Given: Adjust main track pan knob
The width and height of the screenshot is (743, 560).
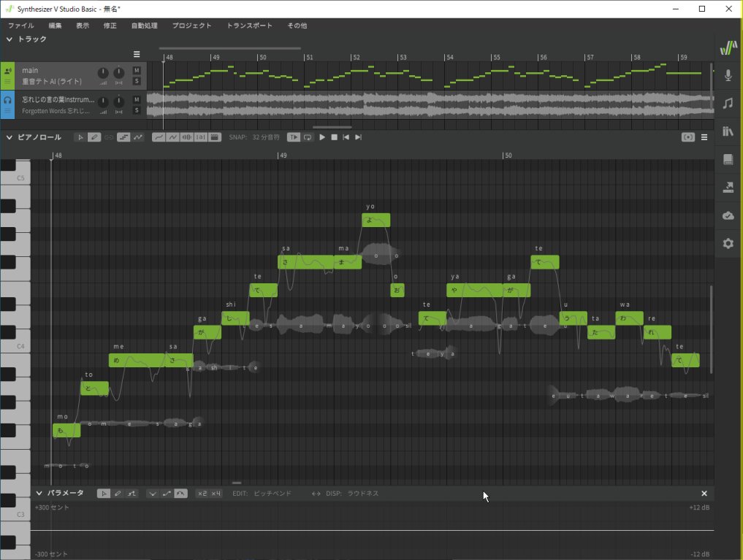Looking at the screenshot, I should [x=118, y=73].
